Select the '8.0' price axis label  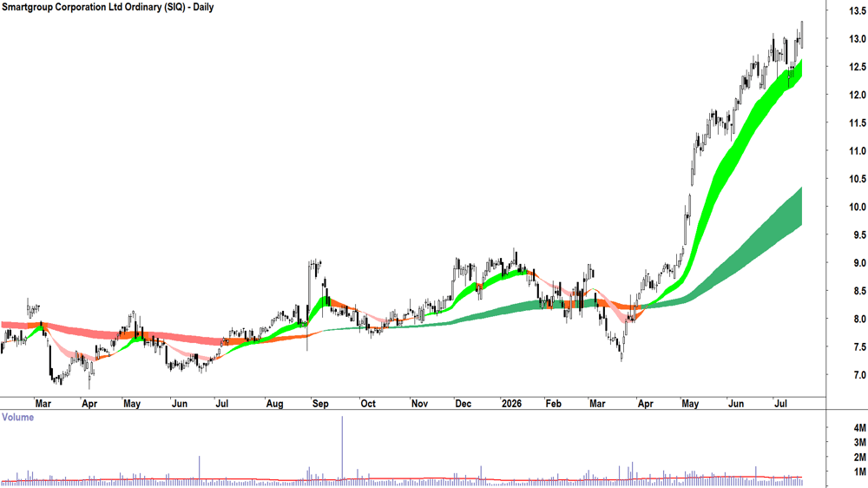pyautogui.click(x=859, y=319)
